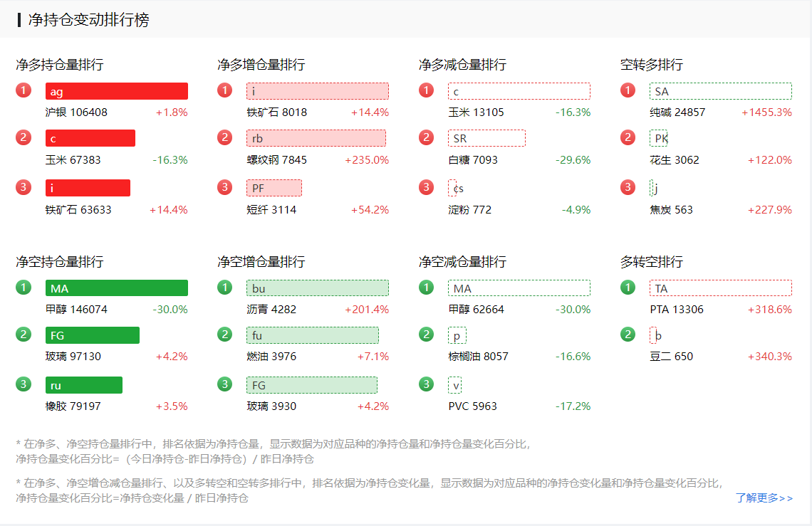Click the TA tag under 多转空排行

(x=720, y=288)
